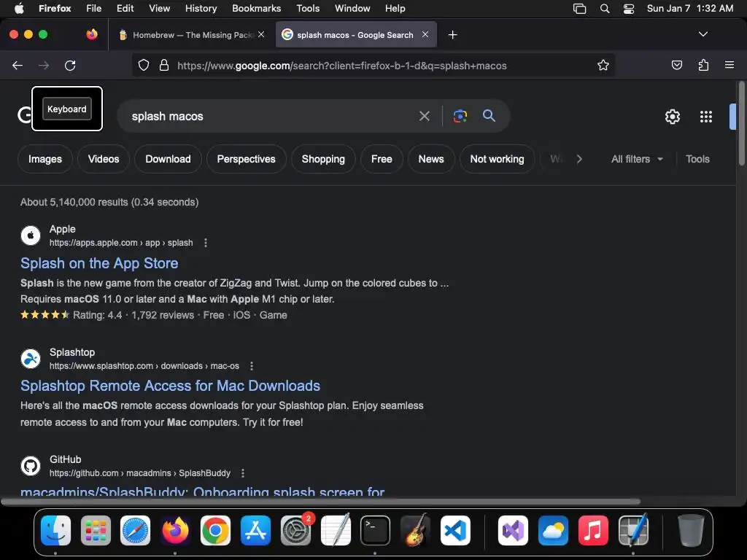
Task: Go back using the browser back arrow
Action: coord(18,65)
